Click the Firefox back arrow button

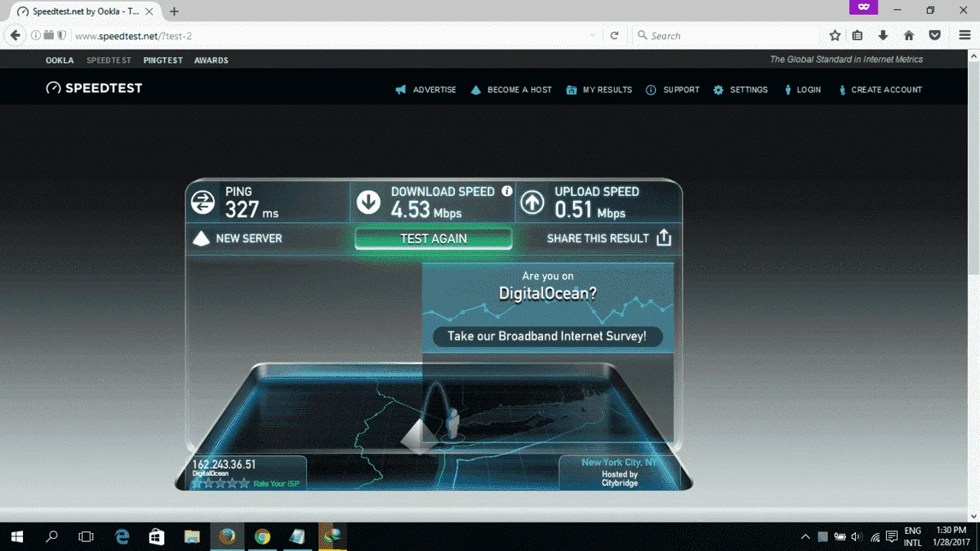click(15, 36)
